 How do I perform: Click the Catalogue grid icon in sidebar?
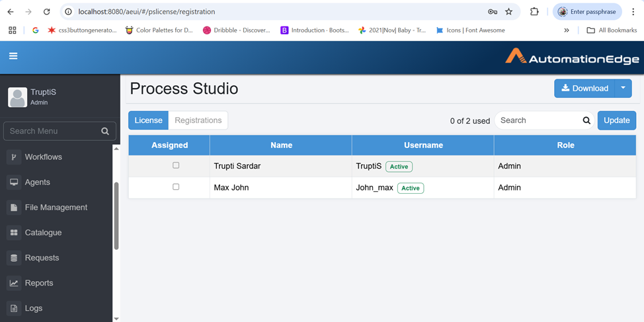coord(14,233)
